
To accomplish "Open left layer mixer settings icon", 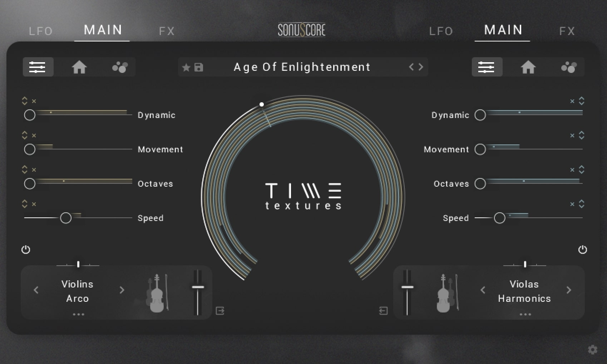I will 38,67.
